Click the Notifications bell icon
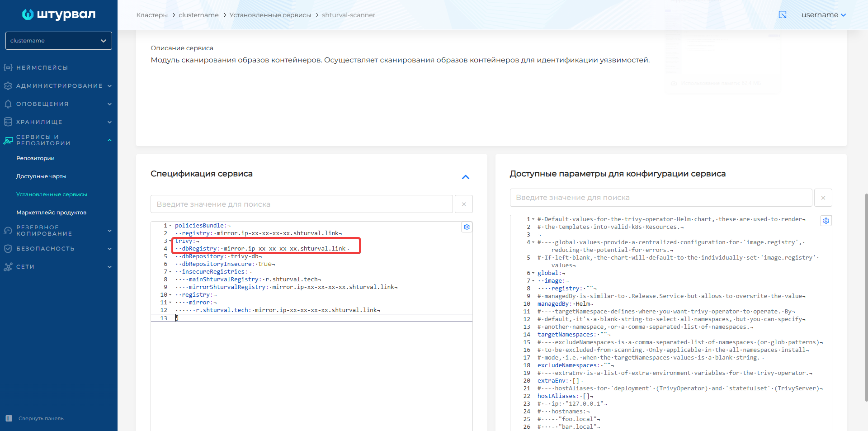The image size is (868, 431). coord(8,104)
